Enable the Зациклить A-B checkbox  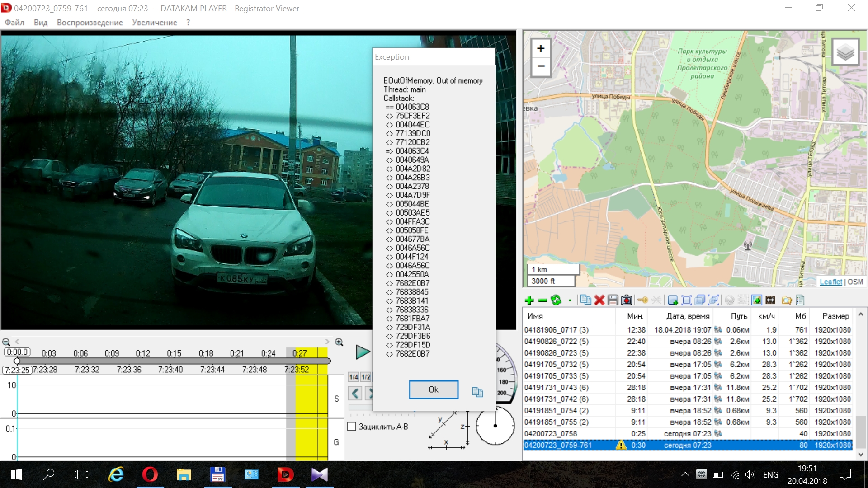pos(352,427)
